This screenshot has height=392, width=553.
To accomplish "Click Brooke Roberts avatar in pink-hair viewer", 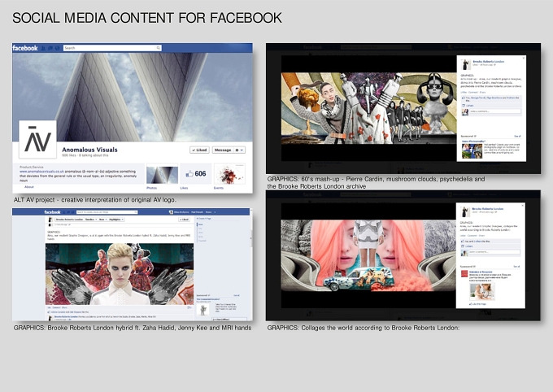I will coord(465,211).
